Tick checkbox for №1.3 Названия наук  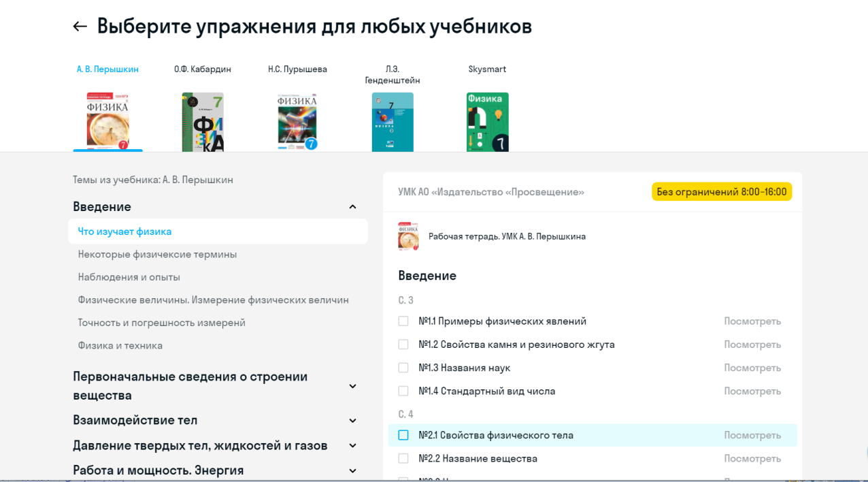click(x=403, y=368)
